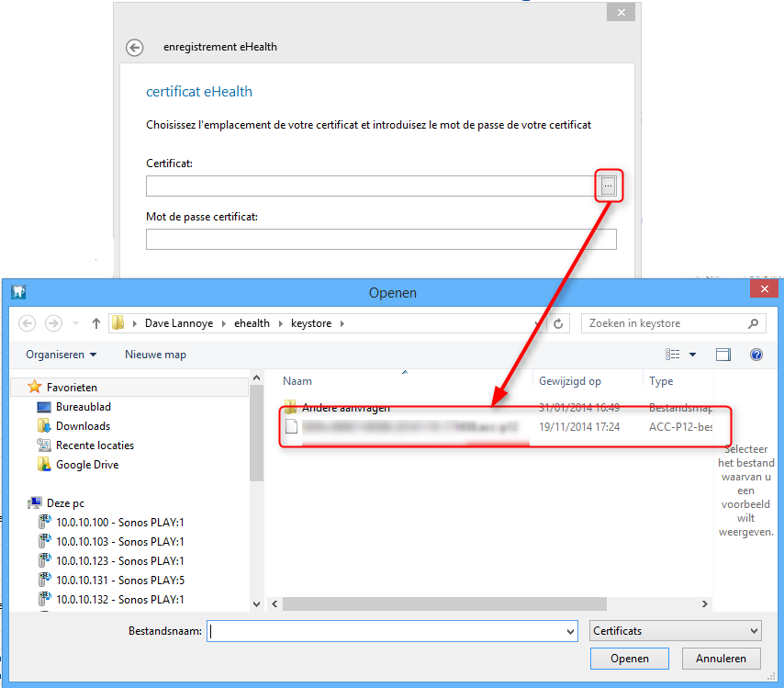
Task: Expand the Certificats file type dropdown
Action: click(754, 631)
